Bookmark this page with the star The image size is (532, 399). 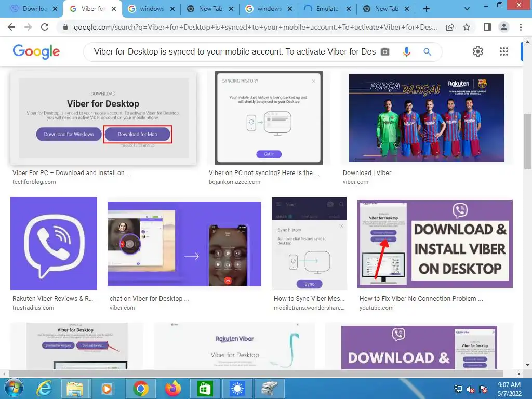click(467, 27)
